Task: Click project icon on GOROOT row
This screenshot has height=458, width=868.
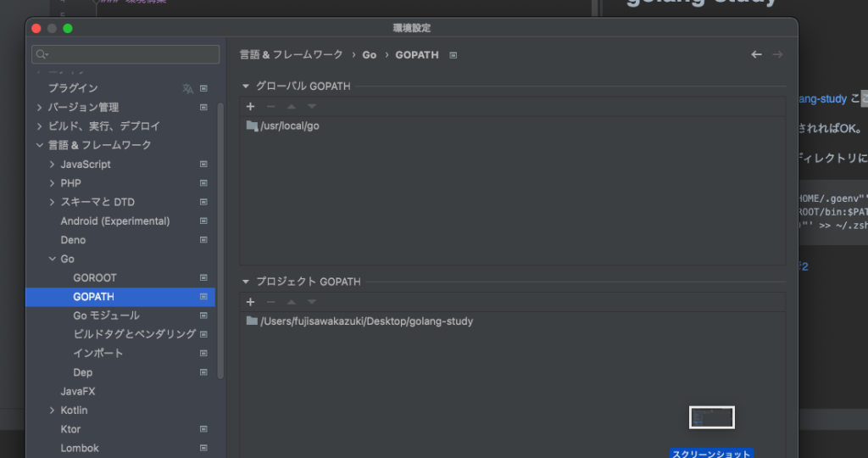Action: click(203, 278)
